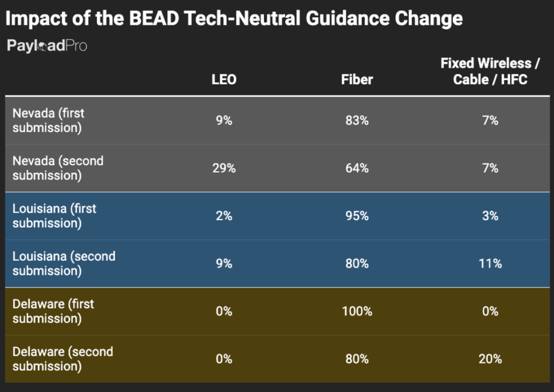Select the 100% Fiber value for Delaware
This screenshot has height=392, width=554.
click(356, 311)
